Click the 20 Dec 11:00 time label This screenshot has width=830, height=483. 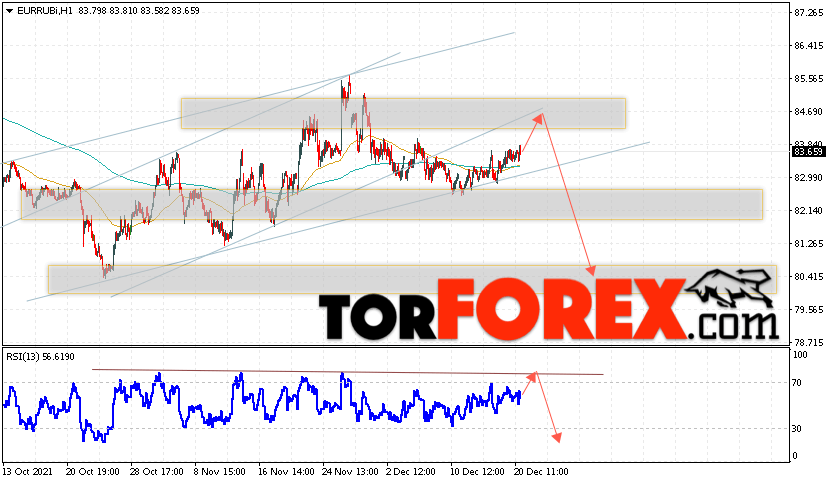point(542,472)
